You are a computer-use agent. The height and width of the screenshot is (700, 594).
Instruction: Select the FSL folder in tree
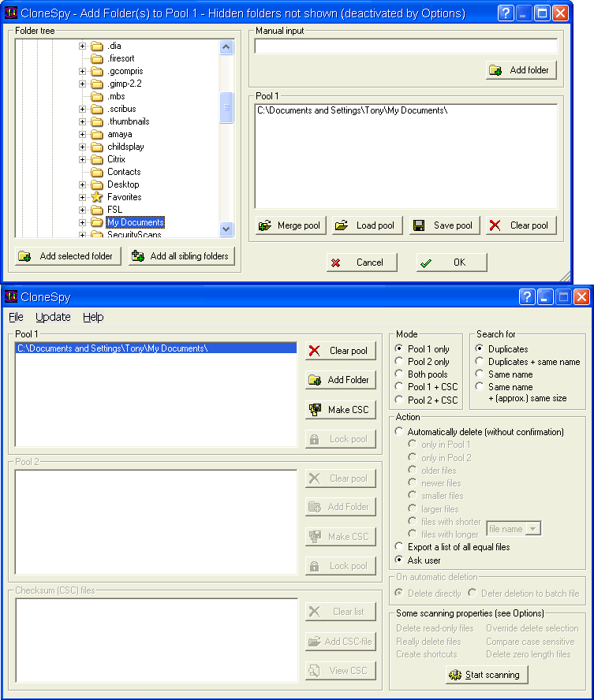(x=114, y=210)
